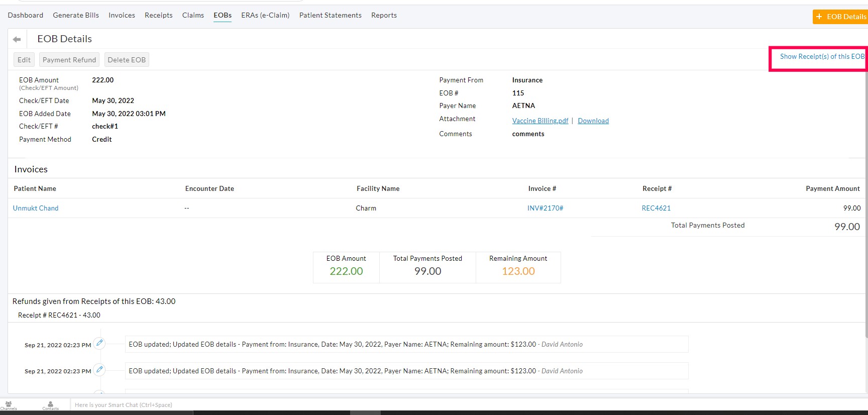Open Show Receipt(s) of this EOB link
868x415 pixels.
(822, 56)
